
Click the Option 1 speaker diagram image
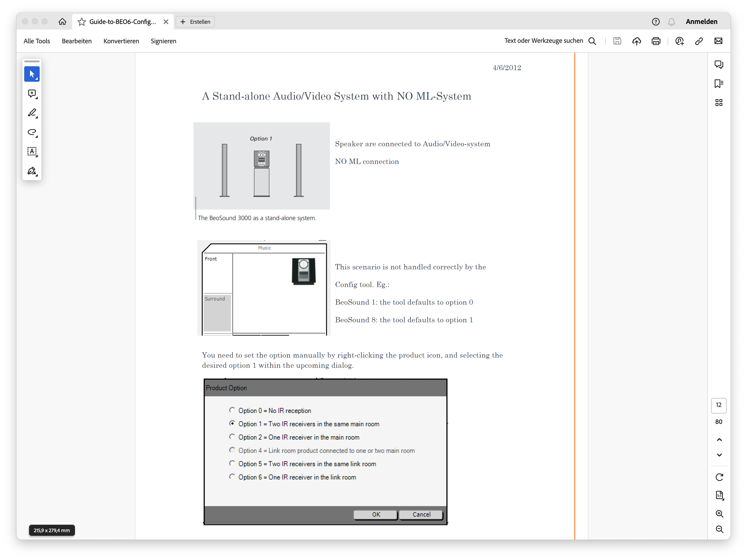261,166
